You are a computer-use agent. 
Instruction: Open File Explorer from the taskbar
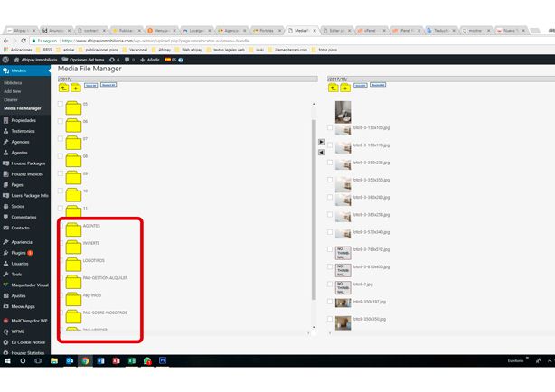pos(54,361)
